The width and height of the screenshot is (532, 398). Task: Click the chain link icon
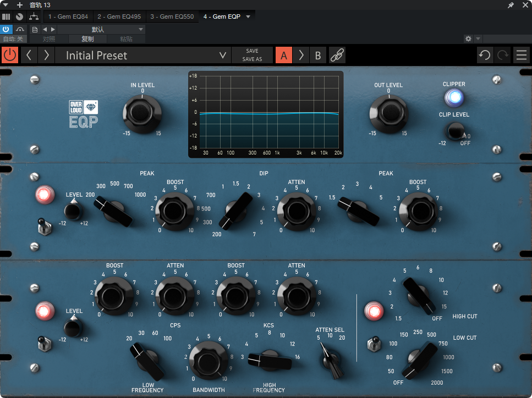(x=337, y=55)
